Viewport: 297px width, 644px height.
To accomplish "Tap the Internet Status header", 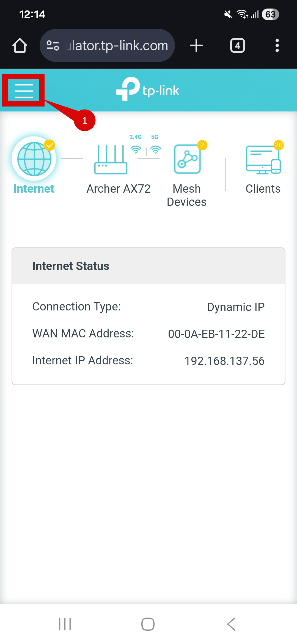I will coord(71,266).
